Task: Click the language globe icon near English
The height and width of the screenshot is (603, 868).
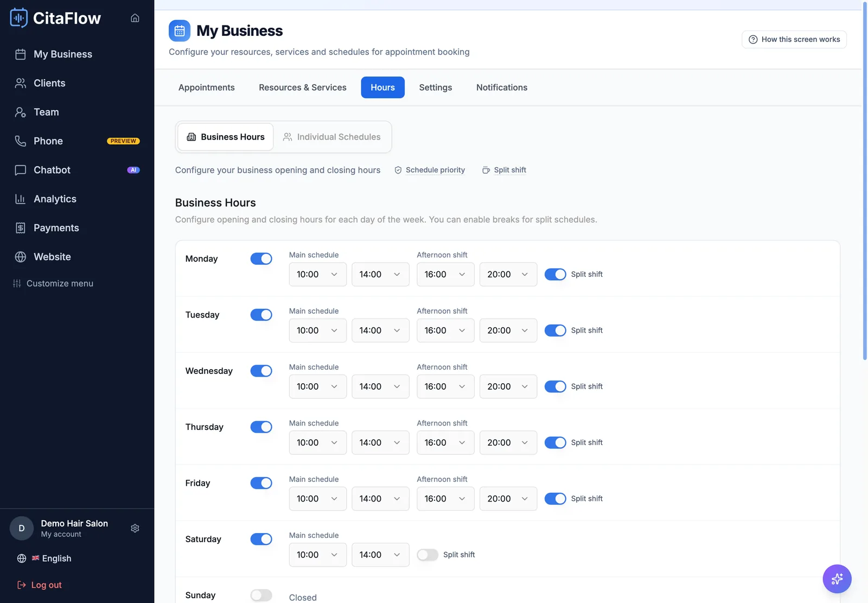Action: click(22, 558)
